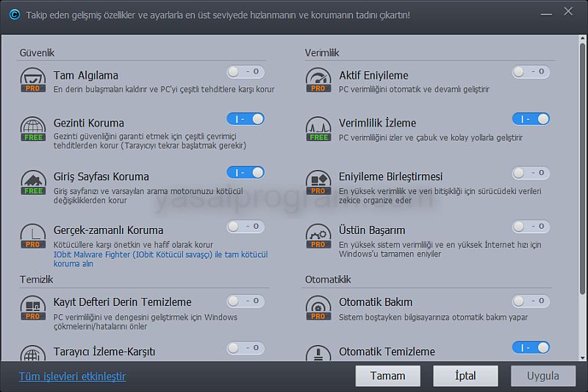Image resolution: width=588 pixels, height=392 pixels.
Task: Click the Üstün Başarım gears icon
Action: point(318,235)
